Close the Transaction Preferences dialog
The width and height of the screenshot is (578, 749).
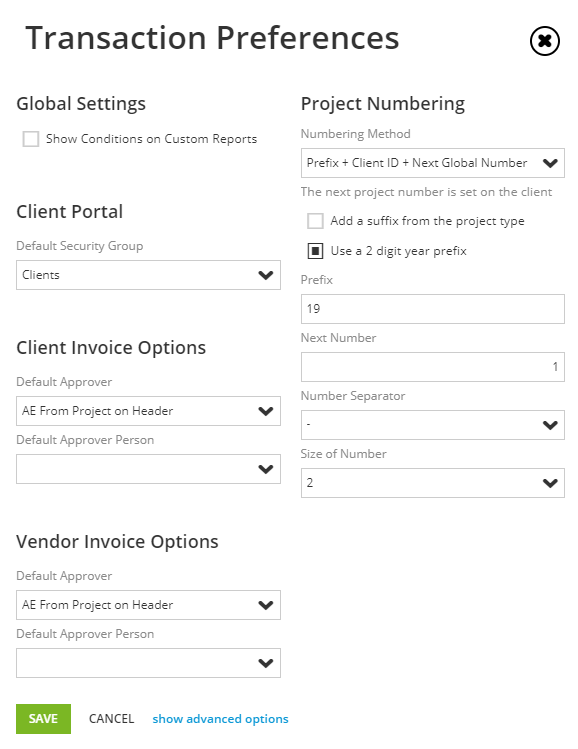pos(545,41)
